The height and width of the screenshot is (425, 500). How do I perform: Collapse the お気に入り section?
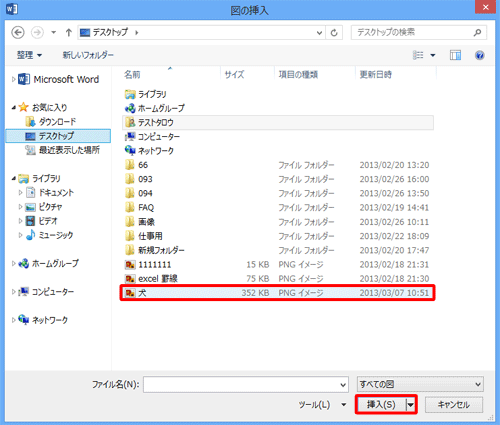coord(14,107)
